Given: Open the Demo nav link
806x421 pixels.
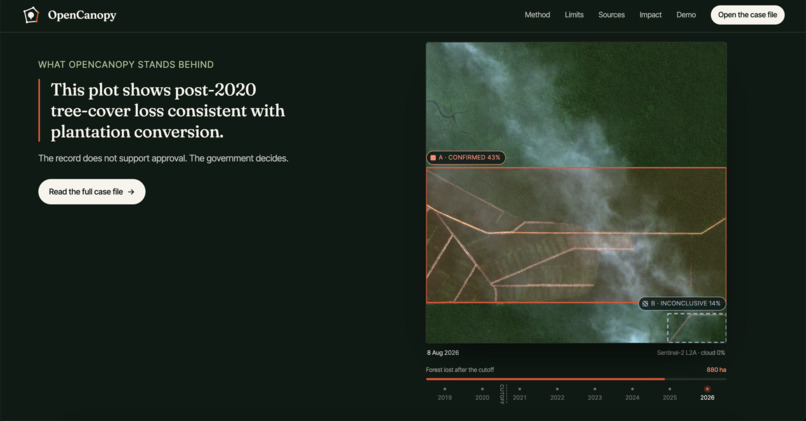Looking at the screenshot, I should pyautogui.click(x=686, y=15).
